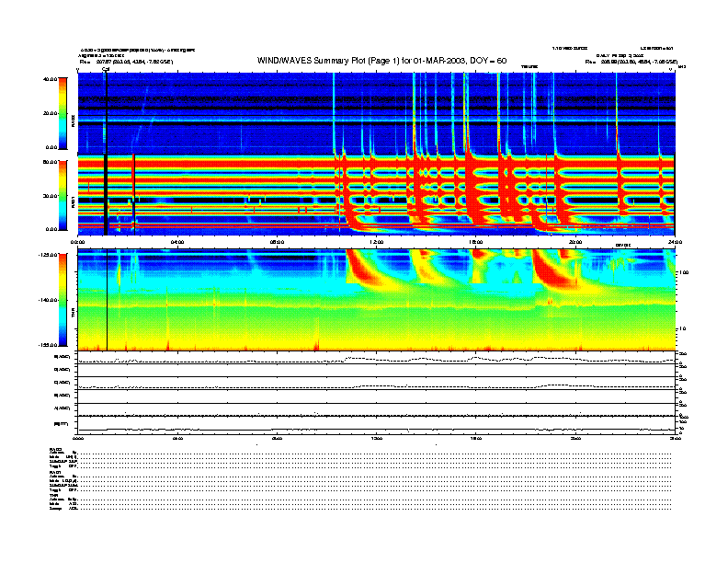
Task: Click the TNR header in bottom status table
Action: 53,496
